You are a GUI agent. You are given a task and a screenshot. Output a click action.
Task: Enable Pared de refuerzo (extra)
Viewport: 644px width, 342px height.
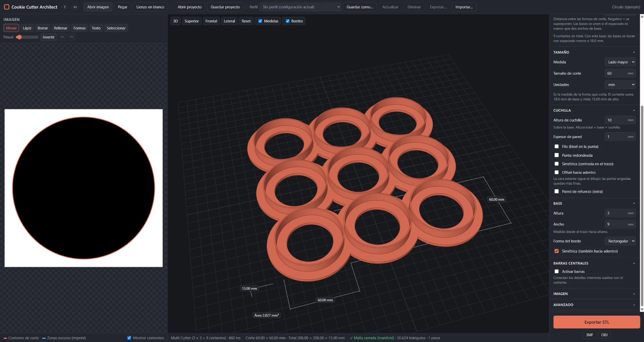coord(556,191)
